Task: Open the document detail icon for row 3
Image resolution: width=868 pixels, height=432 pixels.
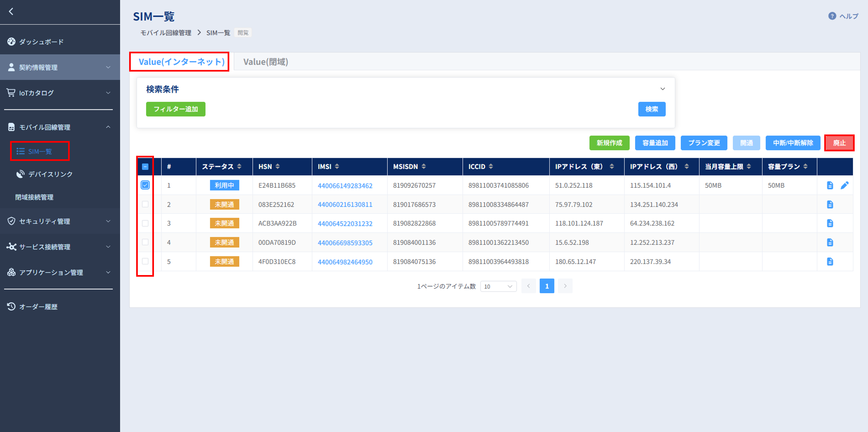Action: (830, 223)
